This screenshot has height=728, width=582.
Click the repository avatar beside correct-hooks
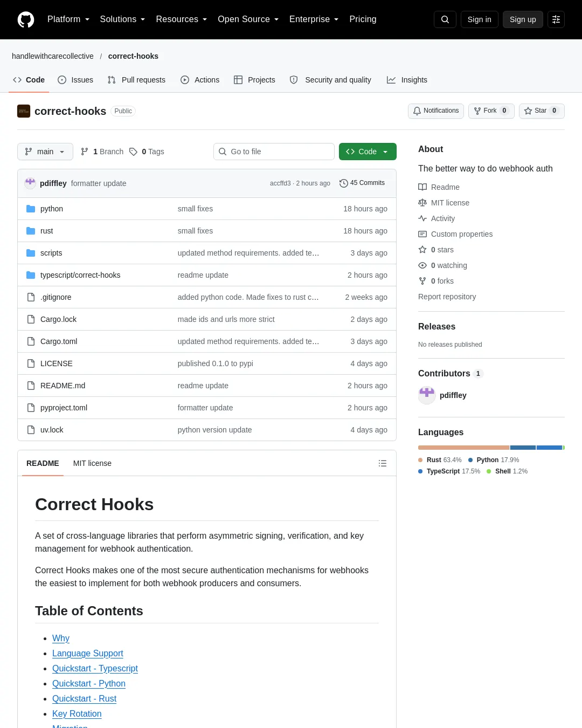point(24,111)
